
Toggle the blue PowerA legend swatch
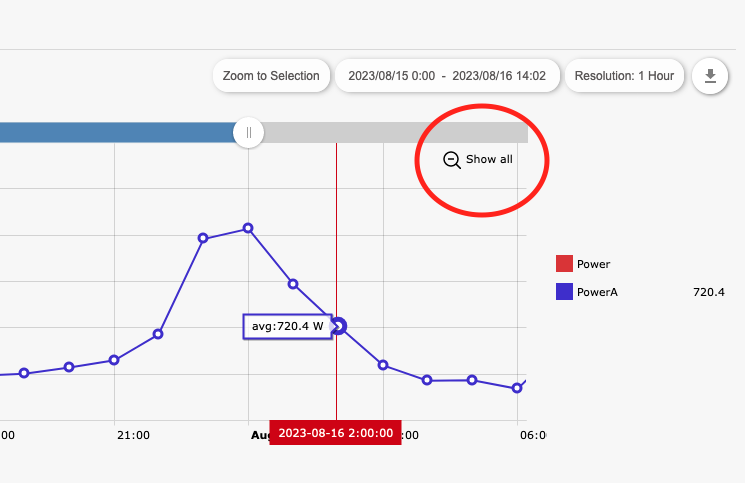click(x=564, y=292)
